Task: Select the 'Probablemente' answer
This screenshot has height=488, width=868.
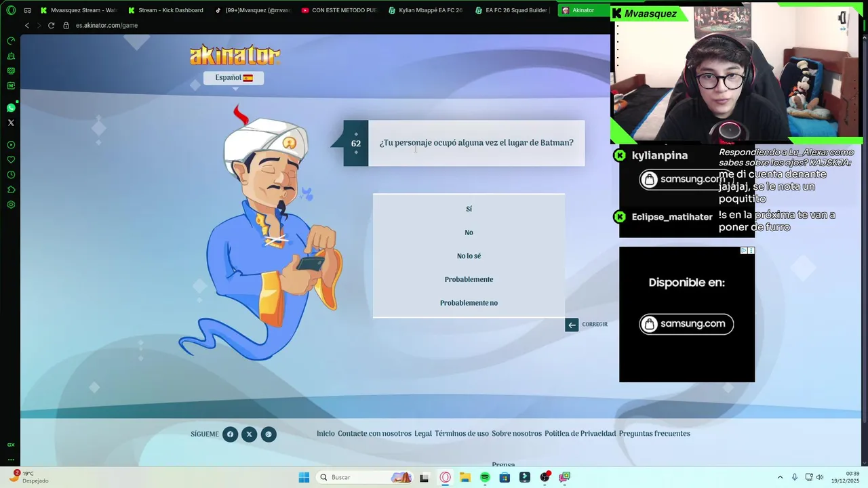Action: point(469,279)
